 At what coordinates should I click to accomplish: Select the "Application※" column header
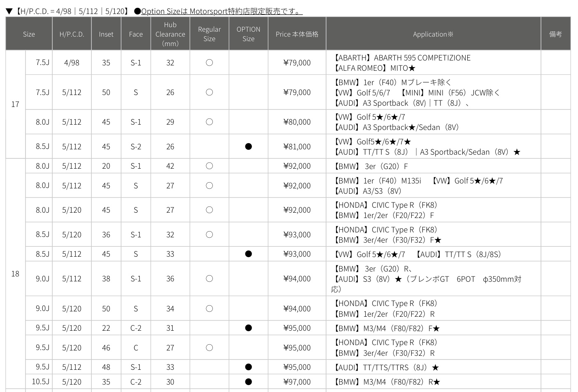[x=433, y=34]
